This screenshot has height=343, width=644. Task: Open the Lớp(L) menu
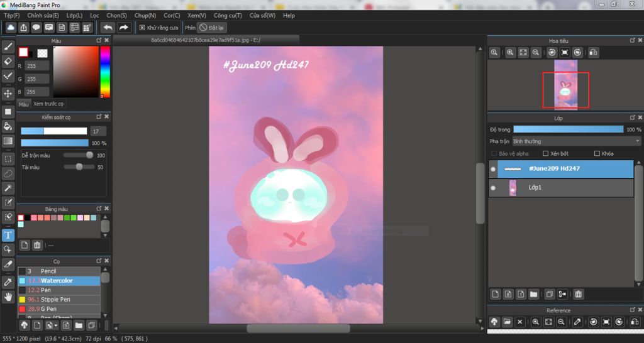[74, 15]
